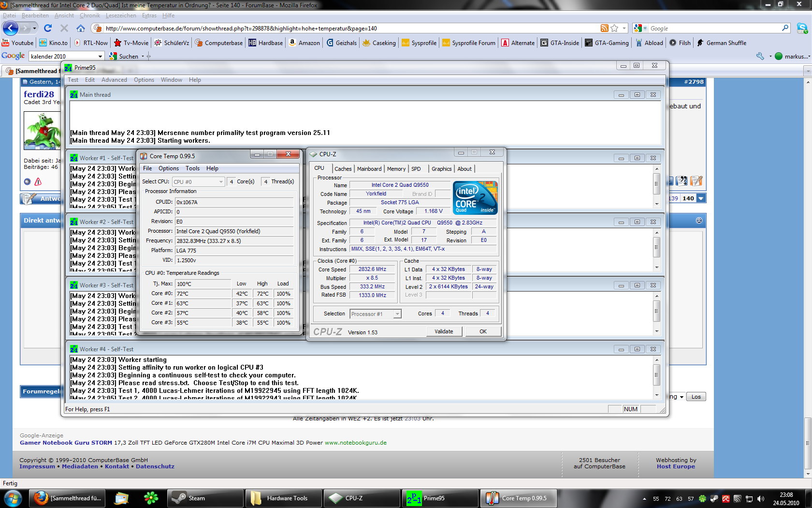Run search with the magnifier icon
This screenshot has height=508, width=812.
click(x=785, y=28)
